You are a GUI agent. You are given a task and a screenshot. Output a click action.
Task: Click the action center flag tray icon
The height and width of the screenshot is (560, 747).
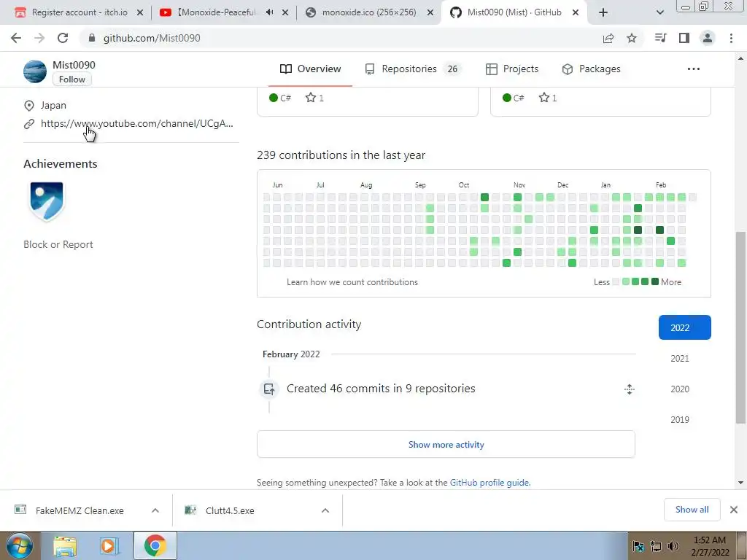click(638, 546)
